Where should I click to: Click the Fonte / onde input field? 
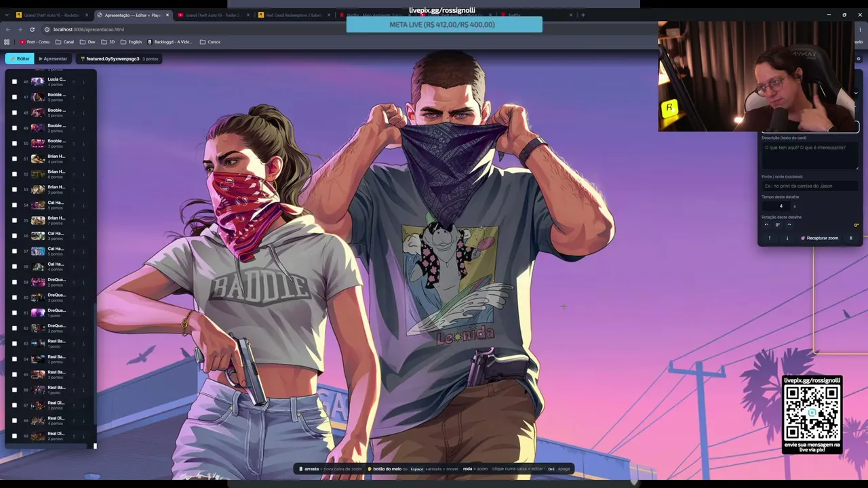pyautogui.click(x=810, y=186)
